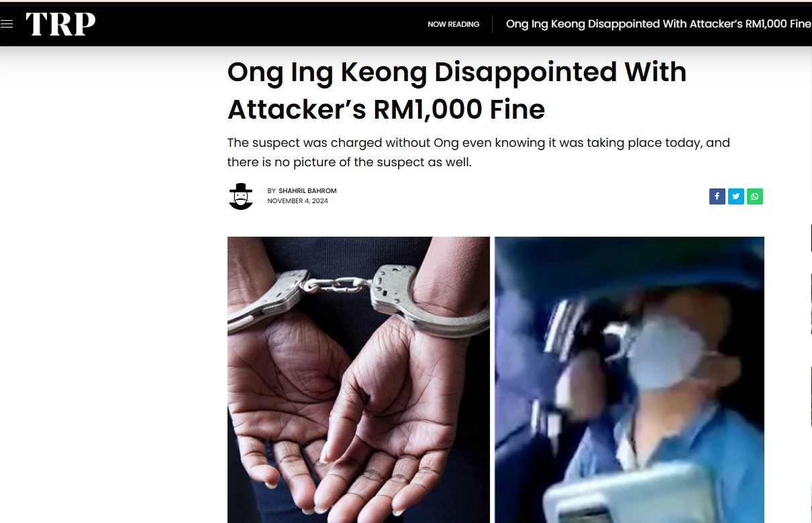Screen dimensions: 812x523
Task: Open Shahril Bahrom author page
Action: [307, 191]
